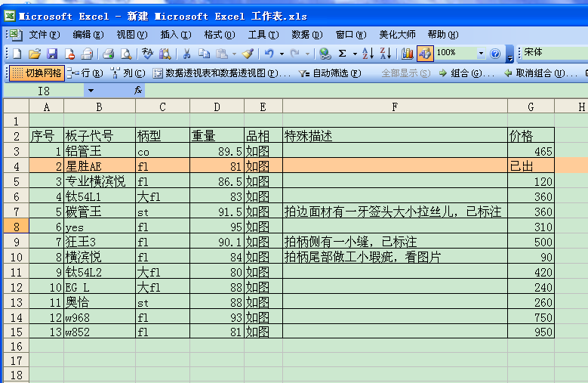Open the Name Box dropdown arrow
This screenshot has height=383, width=588.
click(91, 91)
